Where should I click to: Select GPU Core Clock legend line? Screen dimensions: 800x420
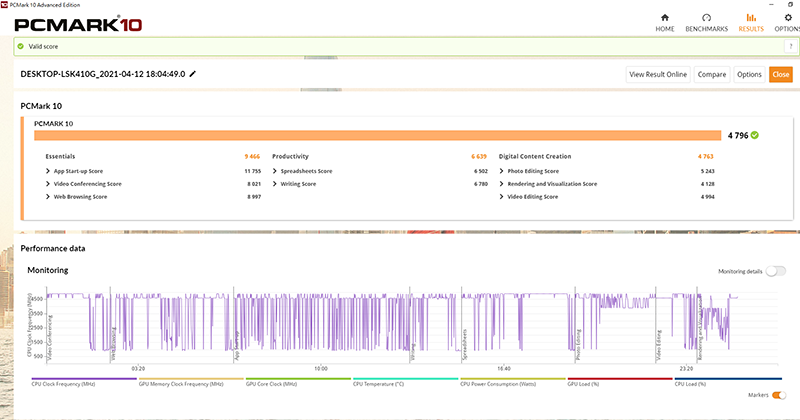click(298, 381)
